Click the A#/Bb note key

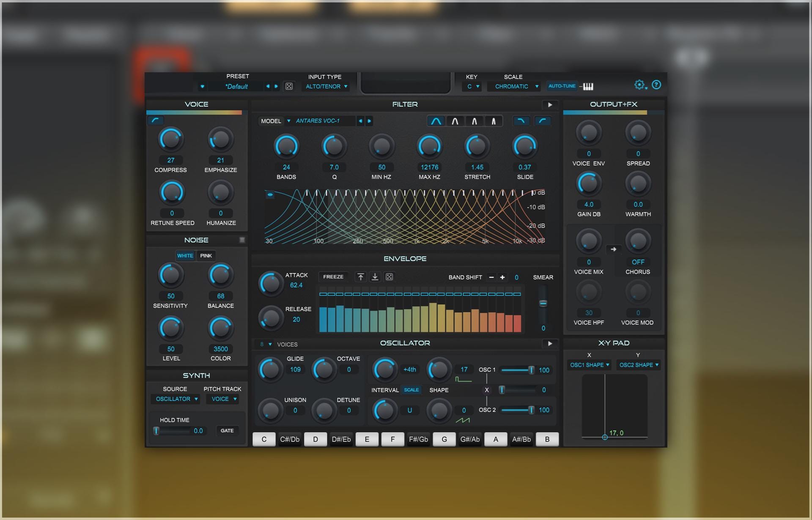click(x=521, y=439)
